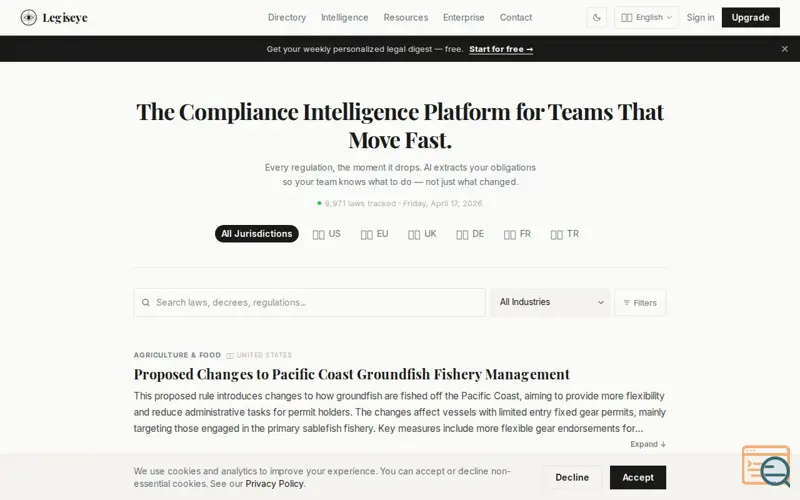Dismiss the weekly digest banner

click(x=784, y=49)
